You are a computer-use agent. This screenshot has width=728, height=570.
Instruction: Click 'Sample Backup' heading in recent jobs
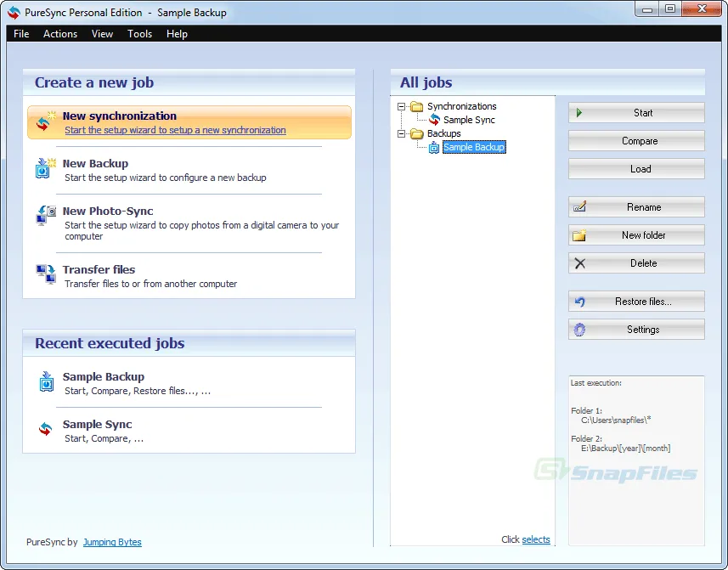coord(104,376)
